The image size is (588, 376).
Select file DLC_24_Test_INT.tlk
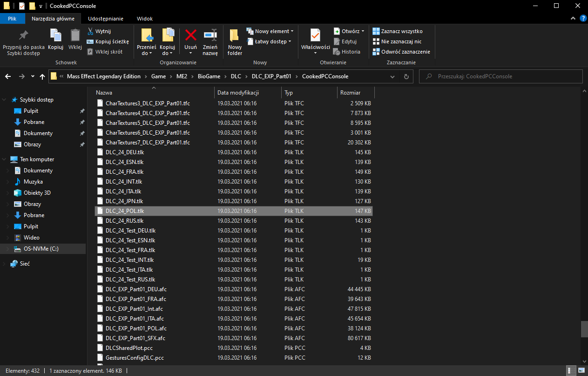click(129, 260)
